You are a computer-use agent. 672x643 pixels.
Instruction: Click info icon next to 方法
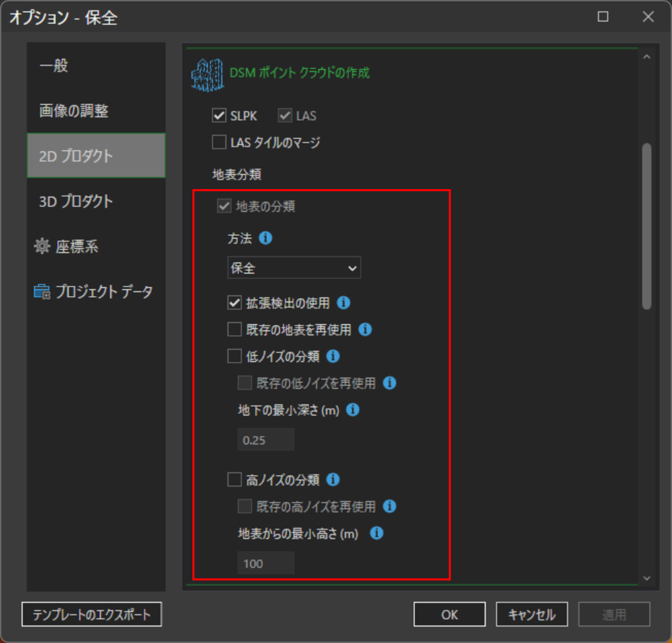point(265,238)
